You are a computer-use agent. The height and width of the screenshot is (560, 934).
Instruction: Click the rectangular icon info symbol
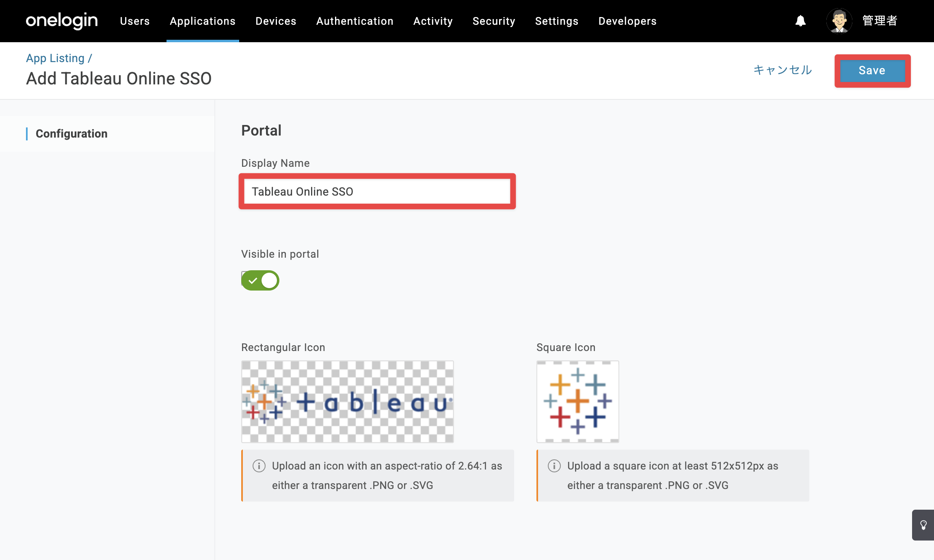point(259,466)
